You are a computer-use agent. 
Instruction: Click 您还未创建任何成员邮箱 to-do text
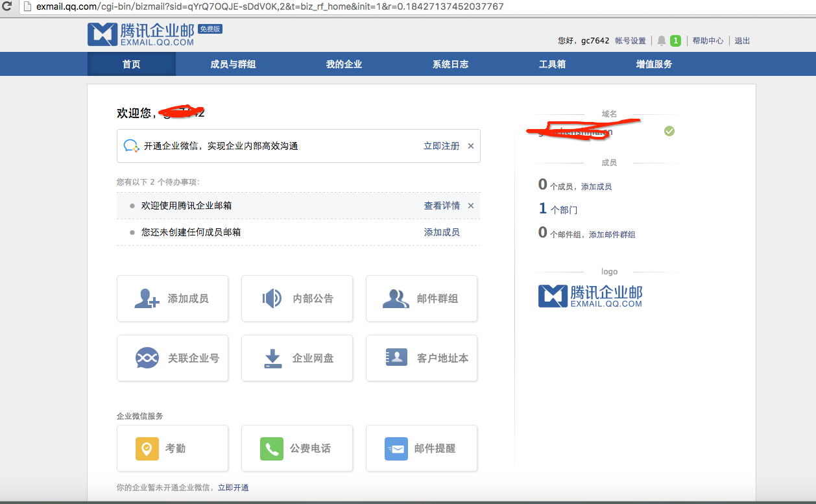point(191,232)
